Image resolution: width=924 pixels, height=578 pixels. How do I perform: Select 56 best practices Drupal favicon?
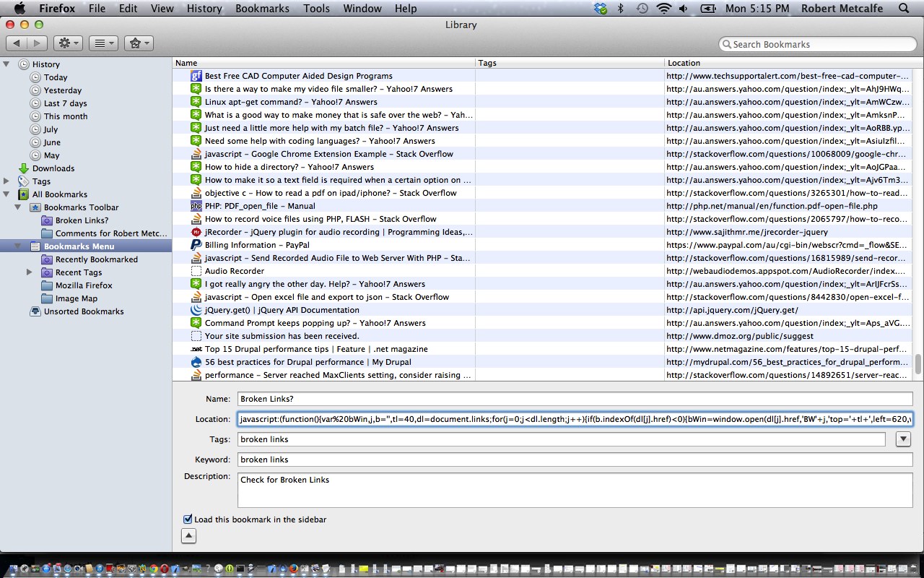click(196, 362)
